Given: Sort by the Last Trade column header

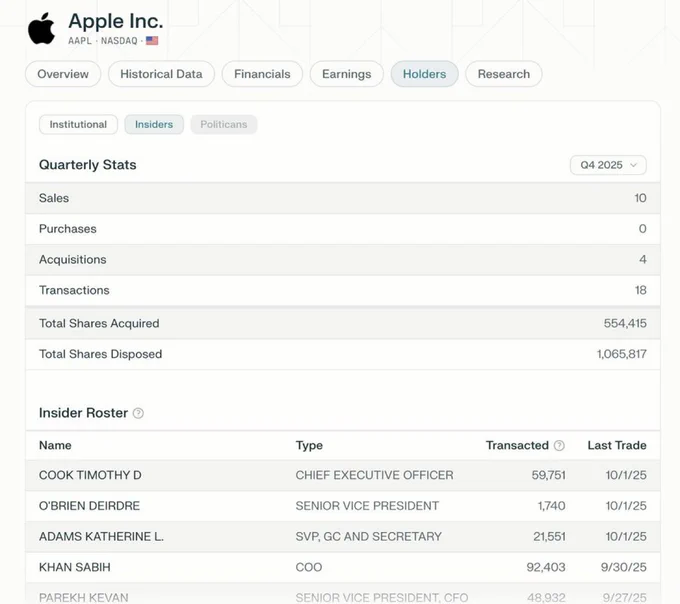Looking at the screenshot, I should (616, 445).
